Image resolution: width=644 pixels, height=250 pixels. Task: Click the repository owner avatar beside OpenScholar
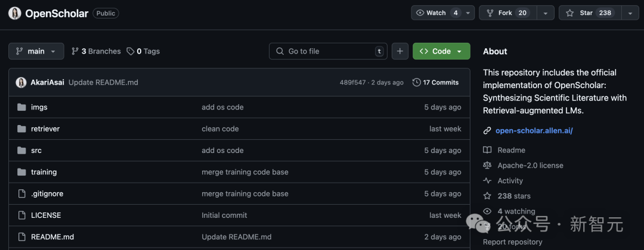pyautogui.click(x=14, y=13)
